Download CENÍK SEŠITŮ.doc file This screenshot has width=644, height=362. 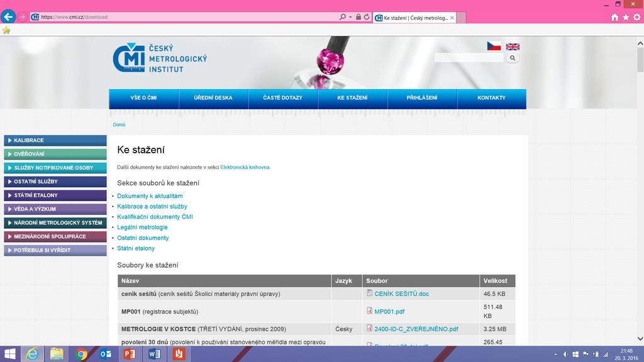click(402, 294)
